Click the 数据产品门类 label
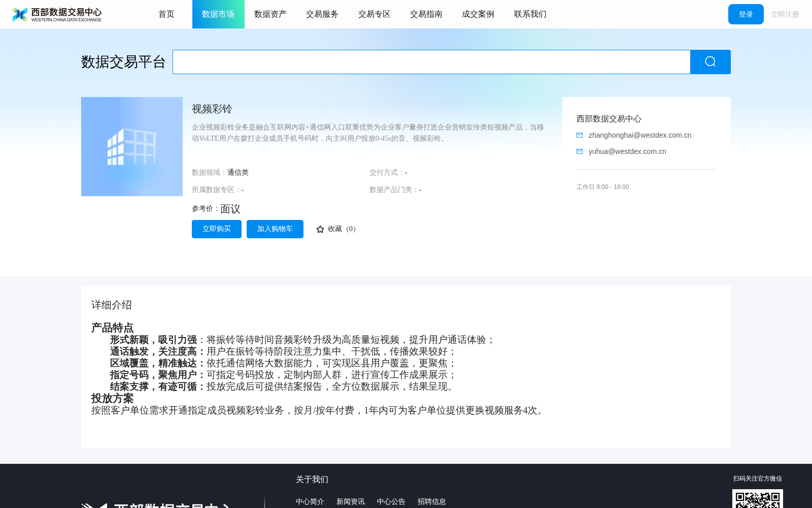812x508 pixels. click(394, 190)
